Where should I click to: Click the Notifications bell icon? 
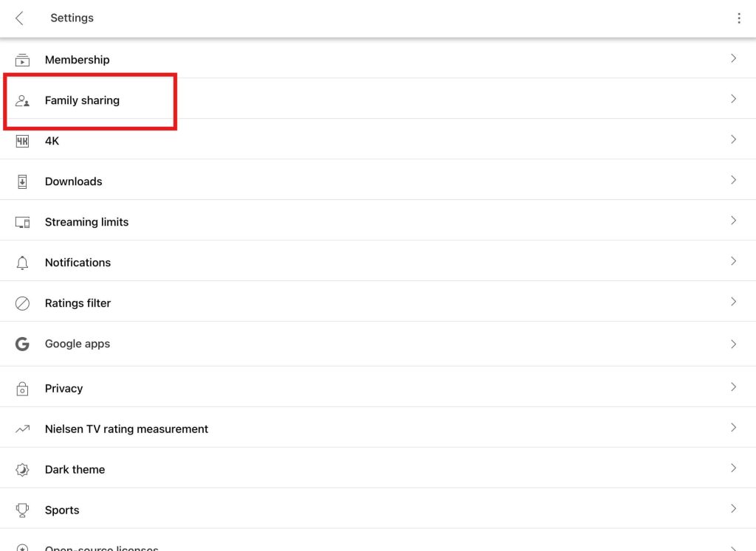22,263
